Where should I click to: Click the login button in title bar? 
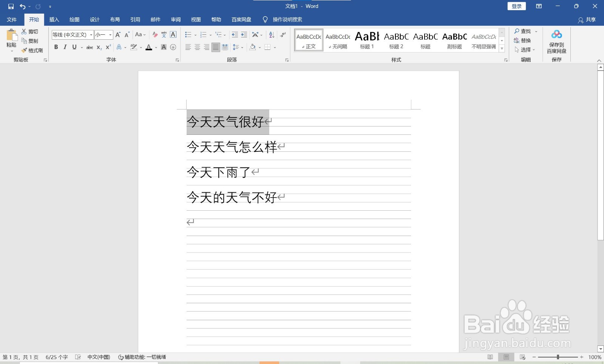pos(516,6)
